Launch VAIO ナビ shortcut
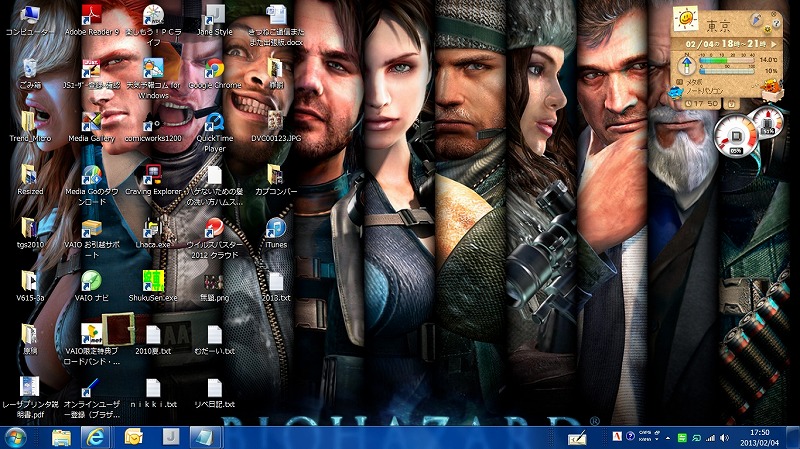800x449 pixels. coord(92,286)
